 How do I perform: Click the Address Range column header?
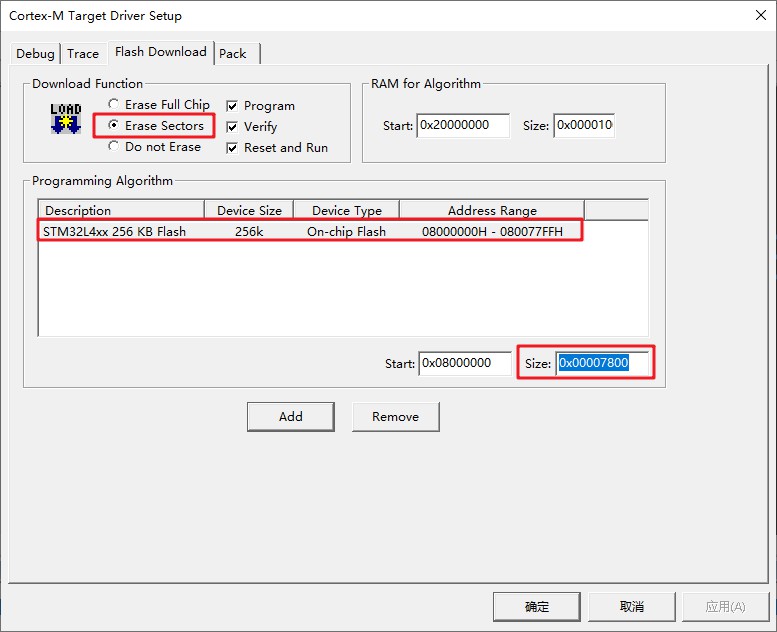click(x=492, y=210)
